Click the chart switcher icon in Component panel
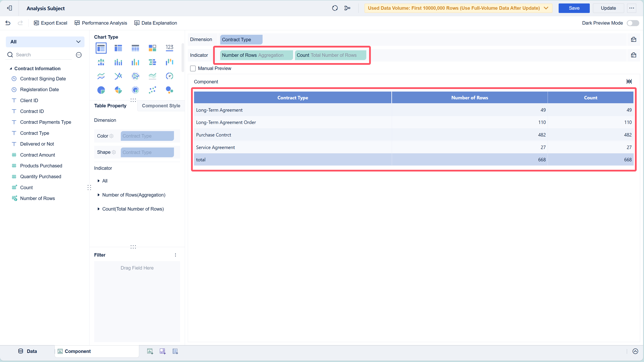644x362 pixels. pos(629,81)
